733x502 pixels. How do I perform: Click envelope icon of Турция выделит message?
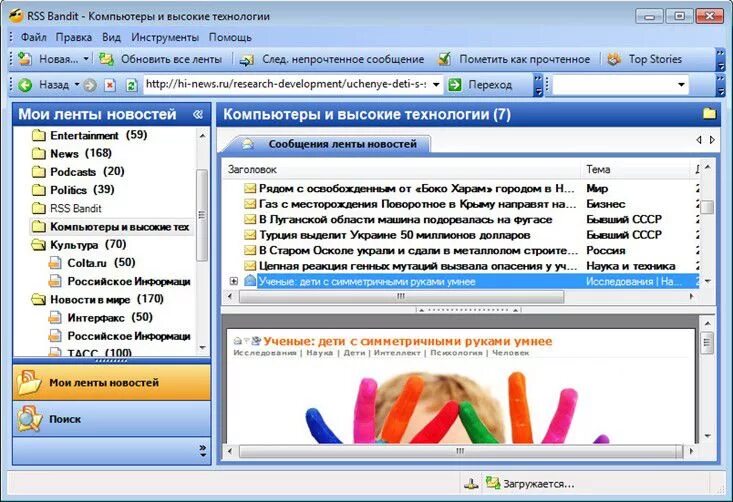pos(250,235)
